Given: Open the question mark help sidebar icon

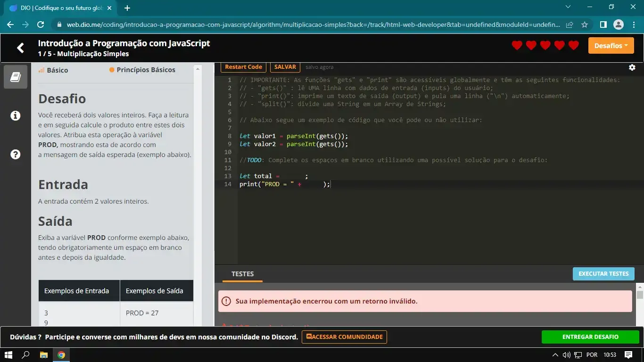Looking at the screenshot, I should click(x=16, y=154).
